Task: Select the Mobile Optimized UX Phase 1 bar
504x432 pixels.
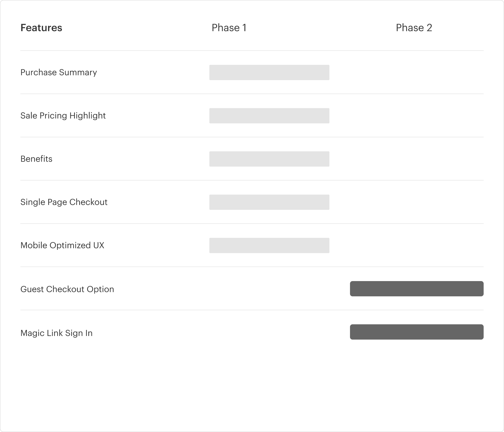Action: [x=269, y=245]
